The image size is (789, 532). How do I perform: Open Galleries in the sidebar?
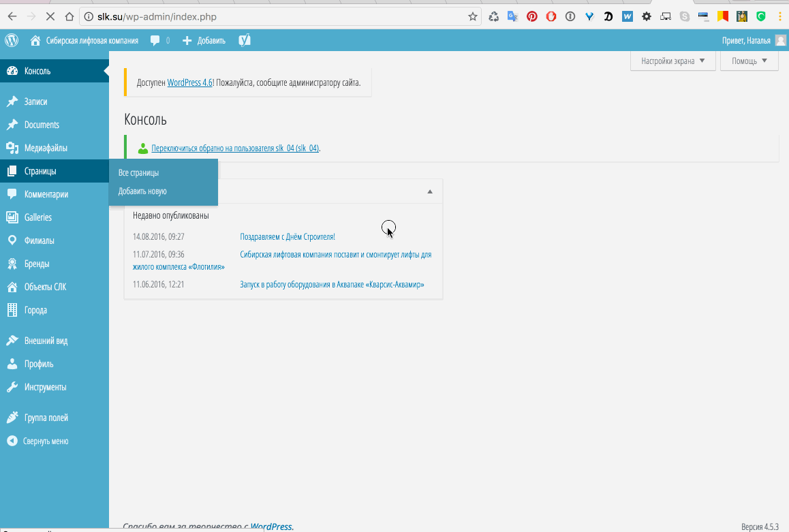[55, 217]
